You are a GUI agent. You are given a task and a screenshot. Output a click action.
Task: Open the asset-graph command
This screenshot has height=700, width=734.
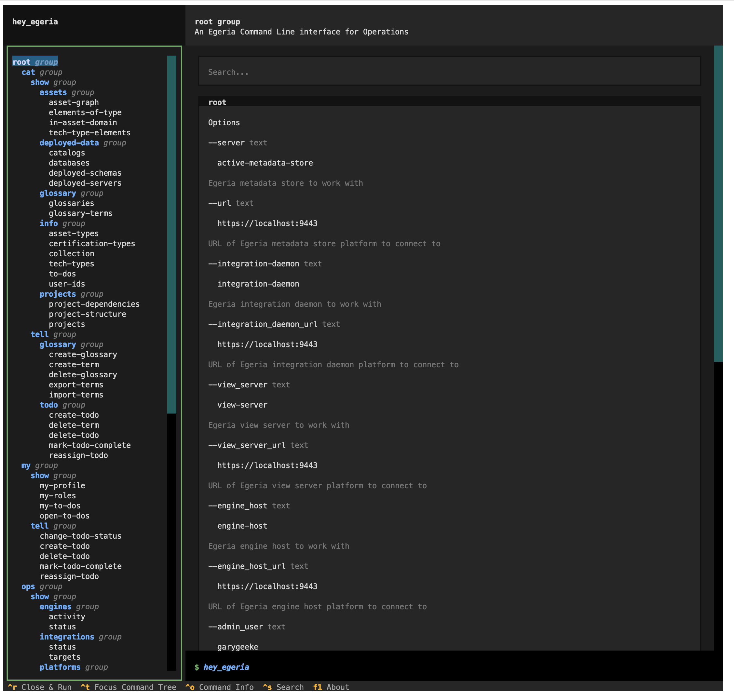(74, 102)
